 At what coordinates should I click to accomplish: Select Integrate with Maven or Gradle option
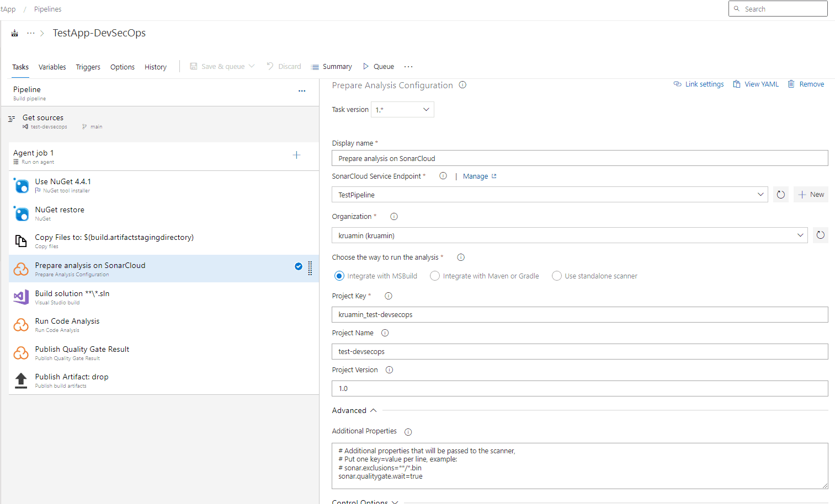435,276
